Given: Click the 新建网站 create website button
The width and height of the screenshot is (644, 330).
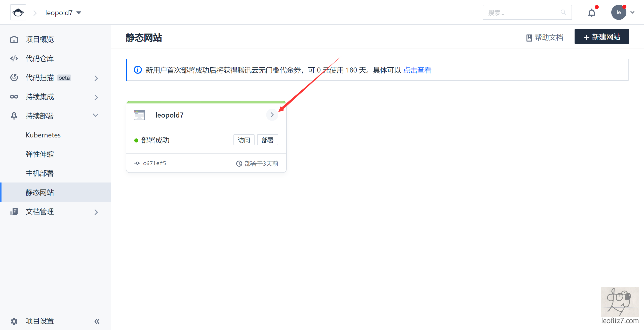Looking at the screenshot, I should (601, 36).
